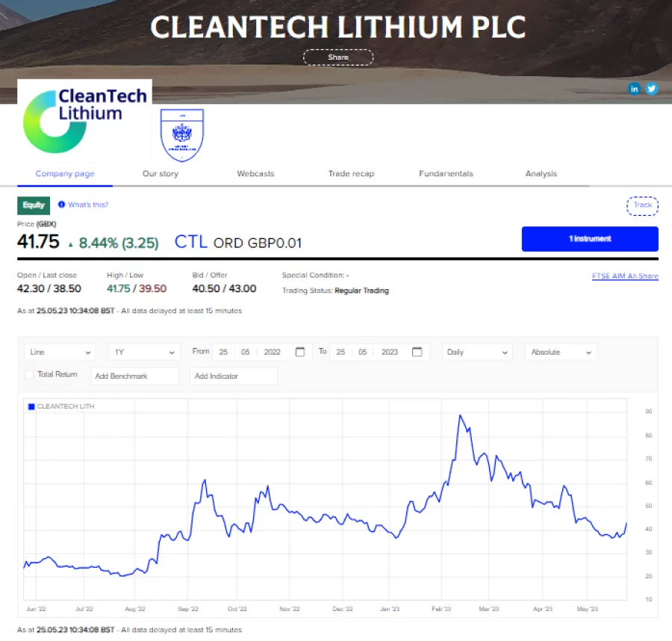The height and width of the screenshot is (641, 672).
Task: Open the Fundamentals tab
Action: [446, 173]
